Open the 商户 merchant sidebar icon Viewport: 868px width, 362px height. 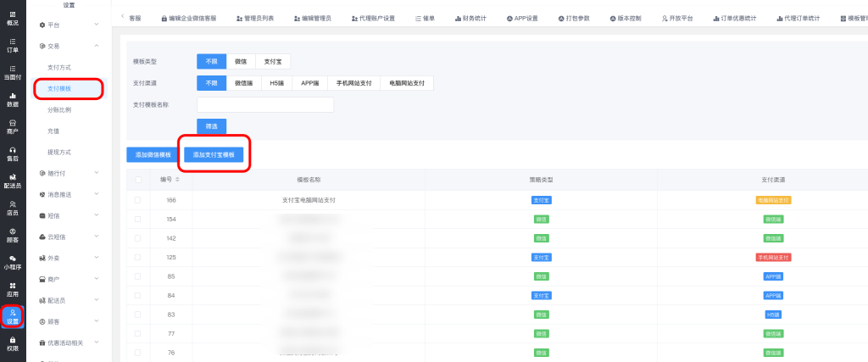(x=12, y=127)
